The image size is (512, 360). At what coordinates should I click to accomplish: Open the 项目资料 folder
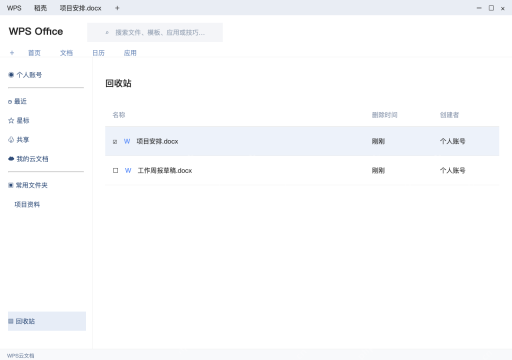coord(27,204)
